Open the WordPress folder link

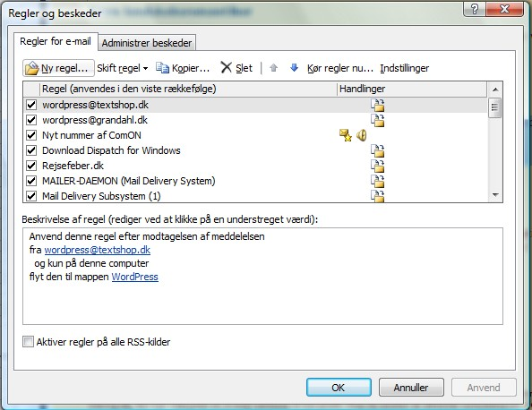[x=134, y=277]
